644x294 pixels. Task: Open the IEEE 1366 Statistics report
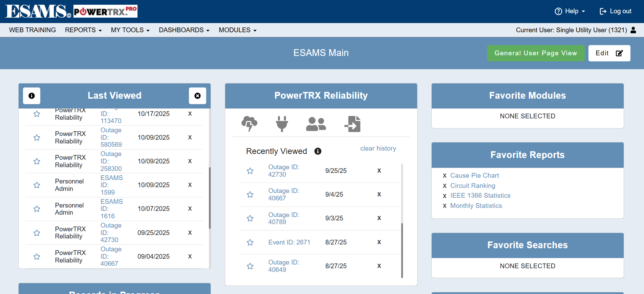(x=480, y=196)
